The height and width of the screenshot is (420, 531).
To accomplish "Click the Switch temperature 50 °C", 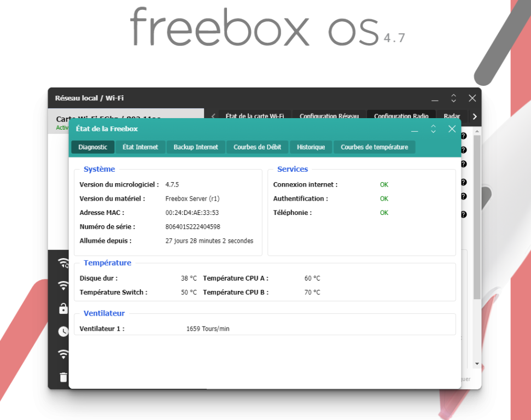I will coord(189,293).
